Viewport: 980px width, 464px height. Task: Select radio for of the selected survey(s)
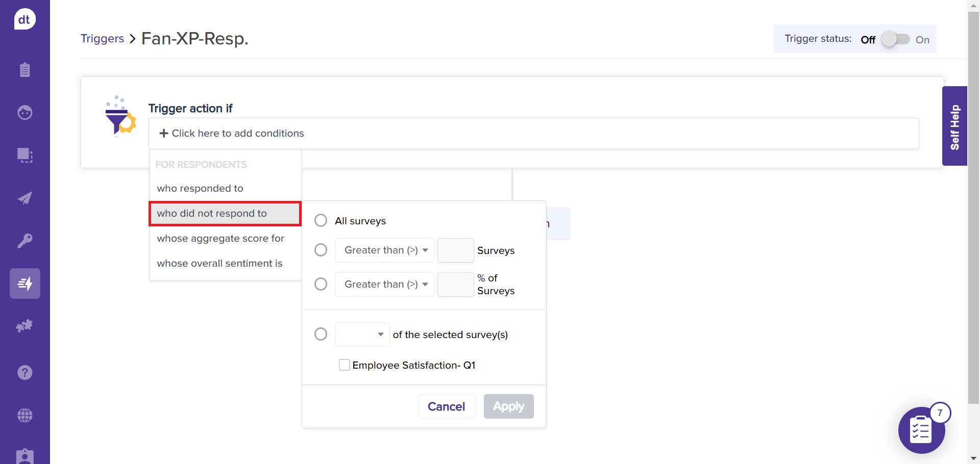[321, 334]
